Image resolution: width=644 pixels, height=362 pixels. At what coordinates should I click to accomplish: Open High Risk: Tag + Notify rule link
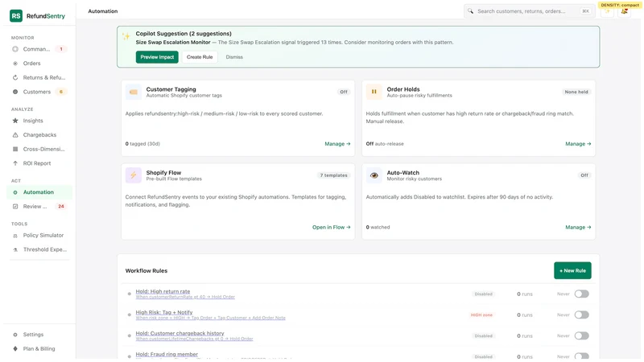164,312
